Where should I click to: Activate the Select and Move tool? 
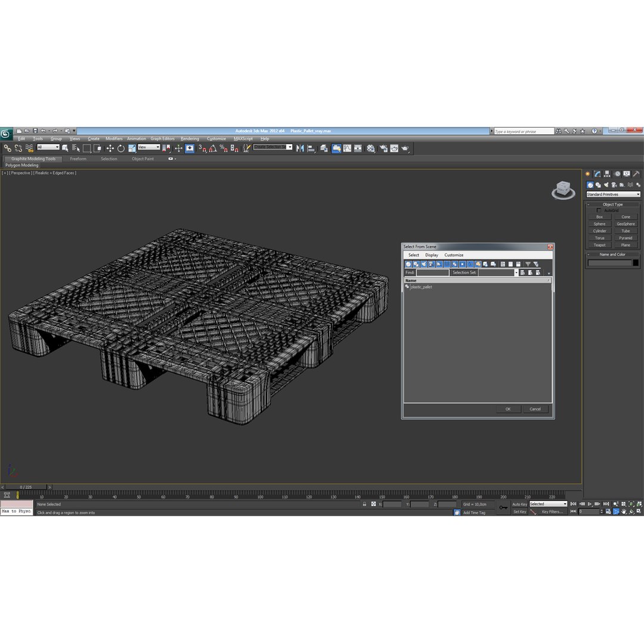(x=110, y=148)
